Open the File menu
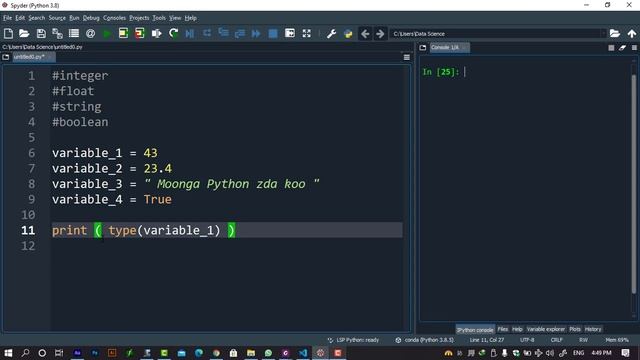Image resolution: width=640 pixels, height=360 pixels. point(7,18)
